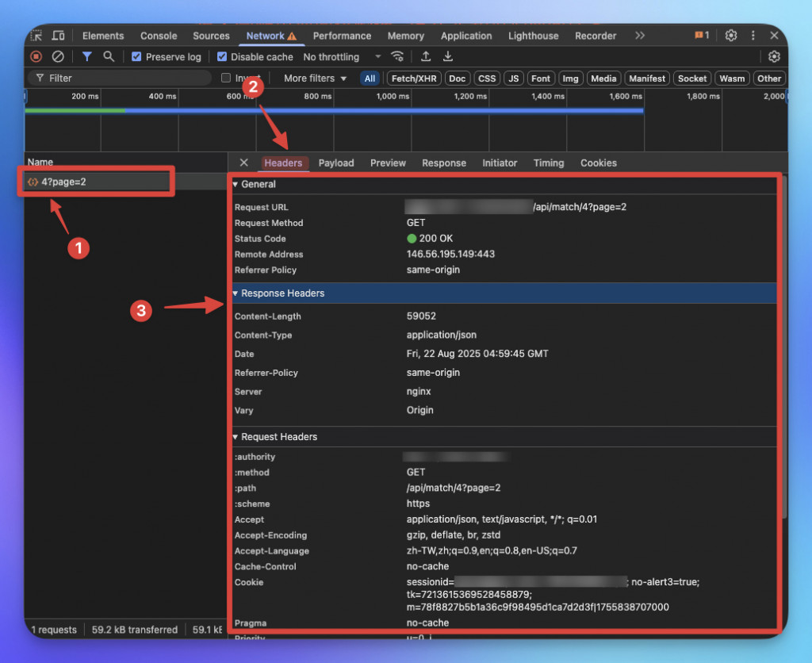
Task: Open the Lighthouse panel
Action: coord(534,36)
